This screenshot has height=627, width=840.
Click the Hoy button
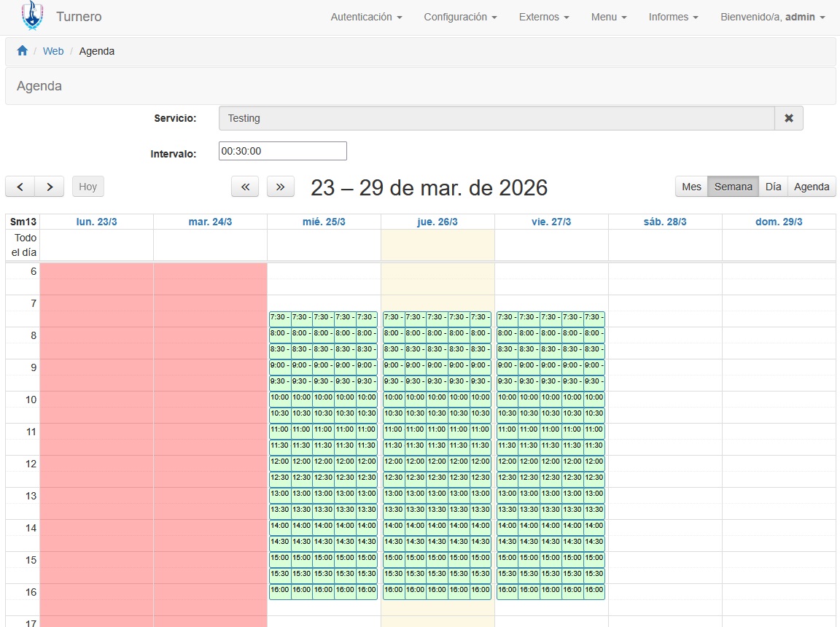(87, 187)
